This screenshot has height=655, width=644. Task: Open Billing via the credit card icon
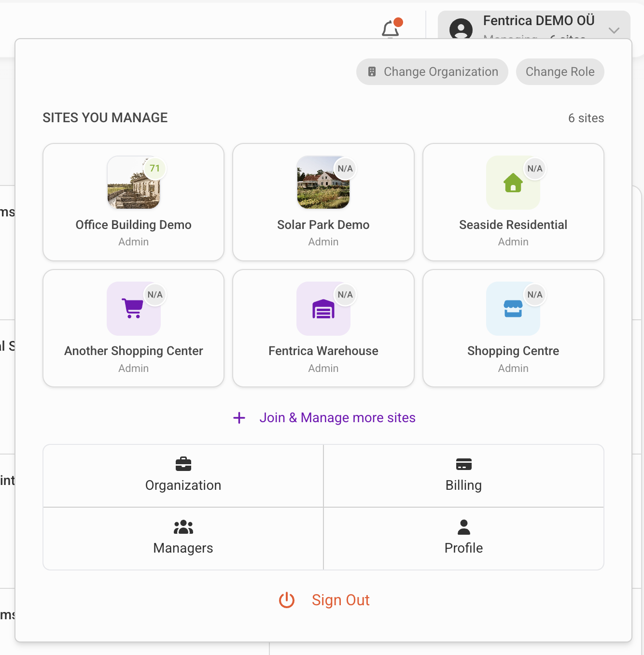click(x=463, y=464)
